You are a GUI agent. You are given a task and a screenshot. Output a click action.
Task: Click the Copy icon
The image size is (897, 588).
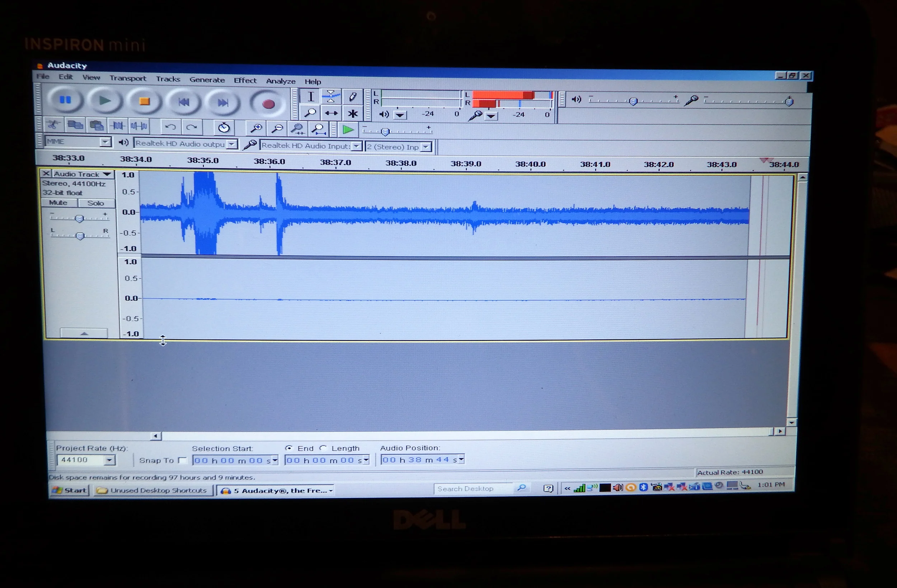[x=75, y=125]
